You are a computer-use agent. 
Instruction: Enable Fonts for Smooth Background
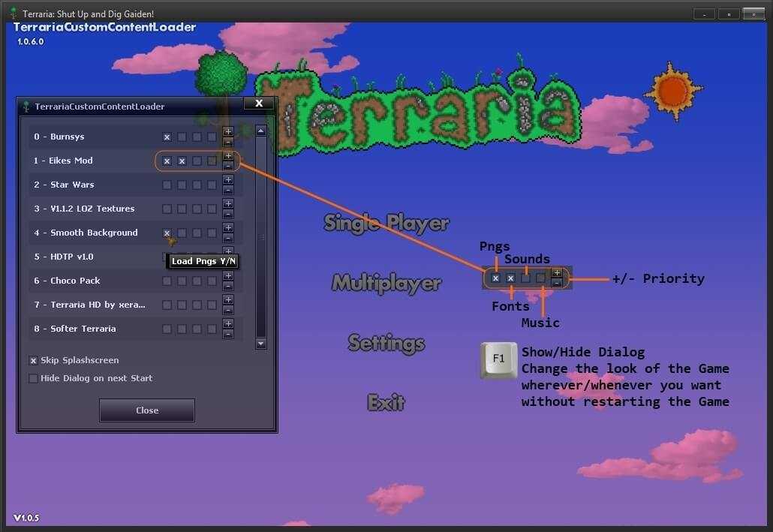click(182, 233)
